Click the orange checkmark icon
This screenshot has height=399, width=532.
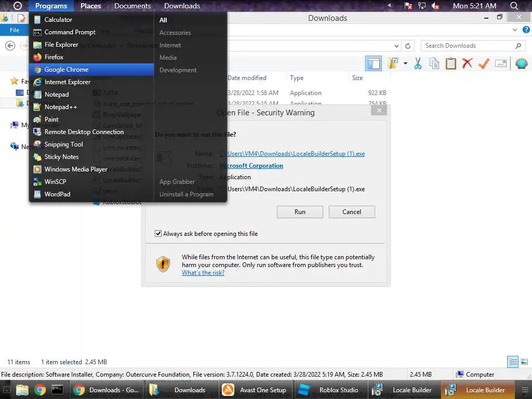tap(484, 63)
